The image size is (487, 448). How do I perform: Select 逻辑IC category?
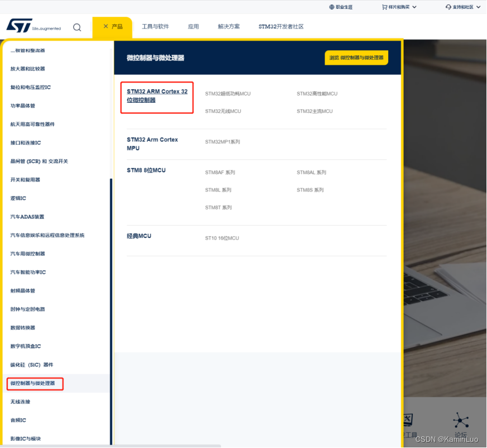pos(18,198)
